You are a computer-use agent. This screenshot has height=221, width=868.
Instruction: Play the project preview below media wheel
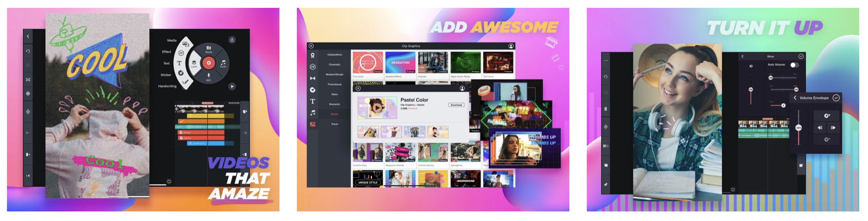click(x=232, y=86)
